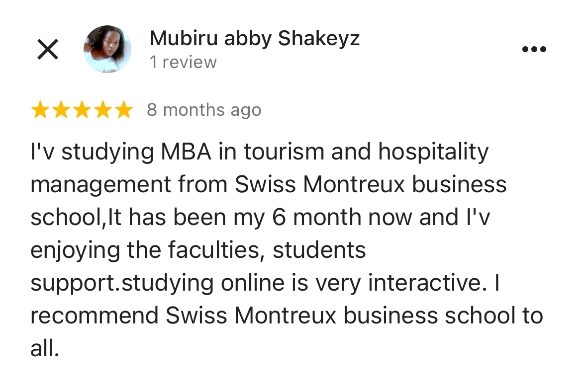This screenshot has width=582, height=392.
Task: Click the first yellow rating star
Action: coord(39,110)
